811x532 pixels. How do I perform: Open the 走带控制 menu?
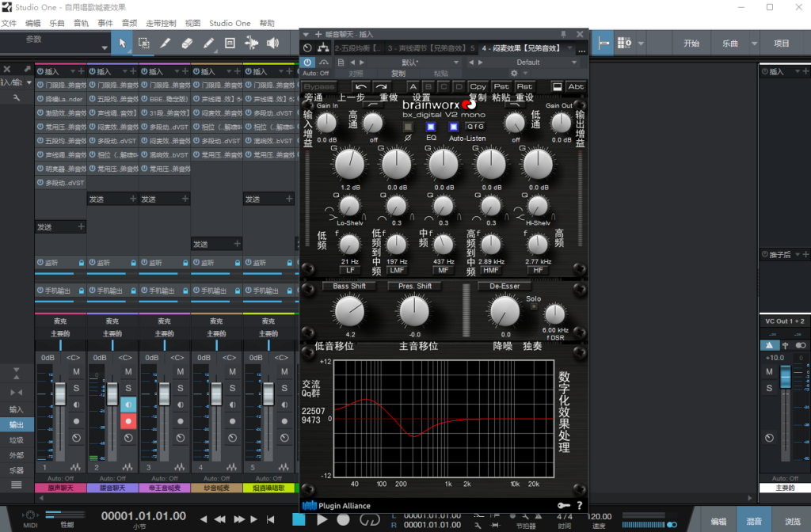coord(161,23)
